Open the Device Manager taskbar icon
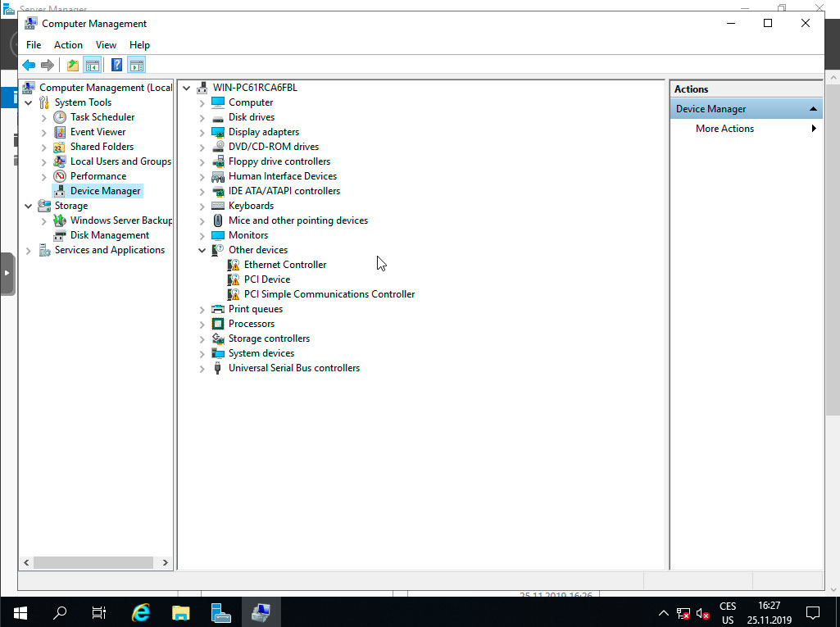 pyautogui.click(x=261, y=611)
